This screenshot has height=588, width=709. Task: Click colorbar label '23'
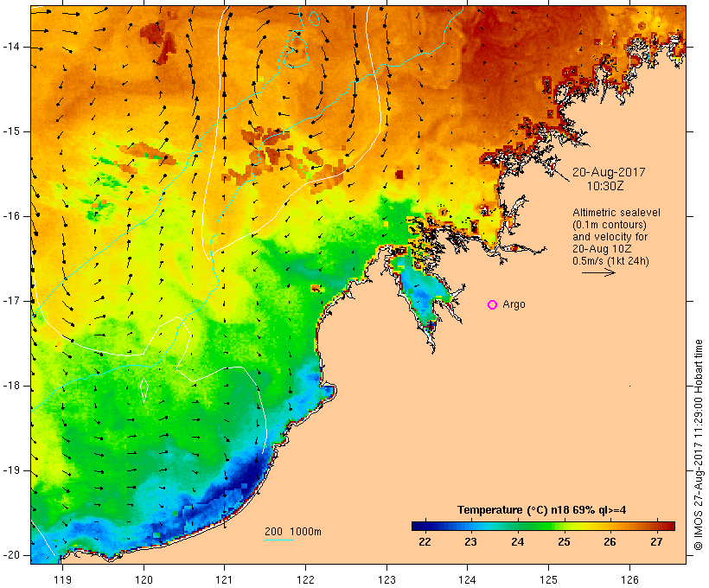coord(470,542)
